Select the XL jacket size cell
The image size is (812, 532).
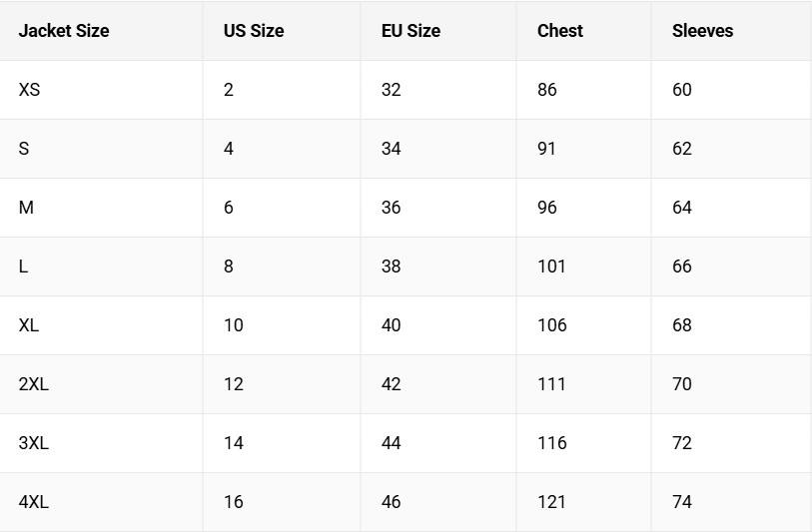(x=29, y=325)
